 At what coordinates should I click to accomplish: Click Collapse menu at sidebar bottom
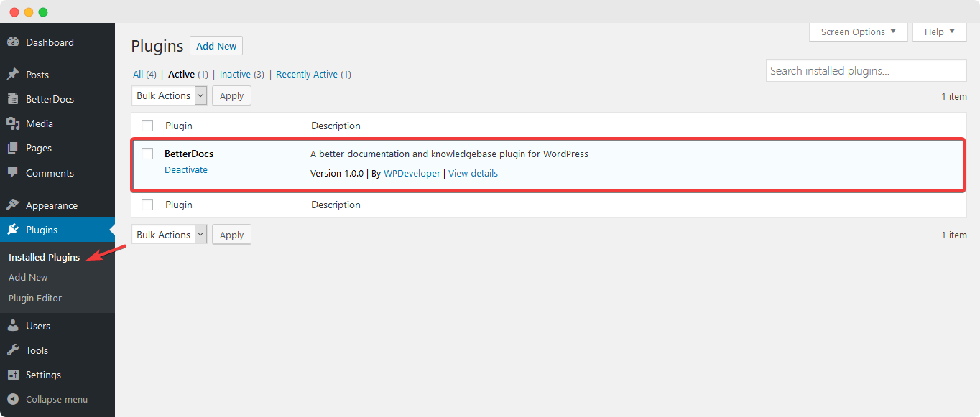click(57, 399)
